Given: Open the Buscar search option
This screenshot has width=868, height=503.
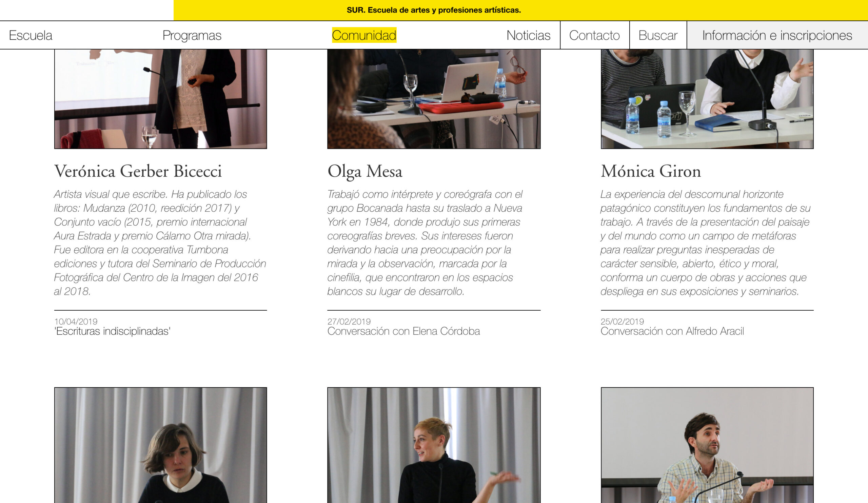Looking at the screenshot, I should coord(658,35).
